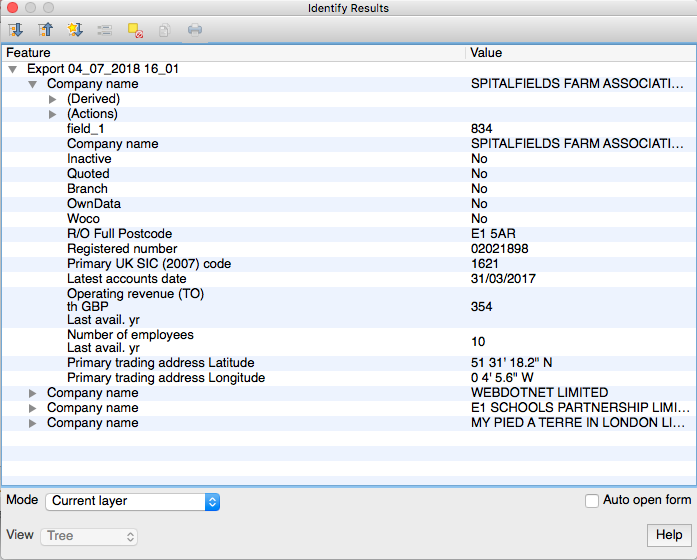Click the latitude value 51 31' 18.2" N
697x560 pixels.
pyautogui.click(x=511, y=363)
